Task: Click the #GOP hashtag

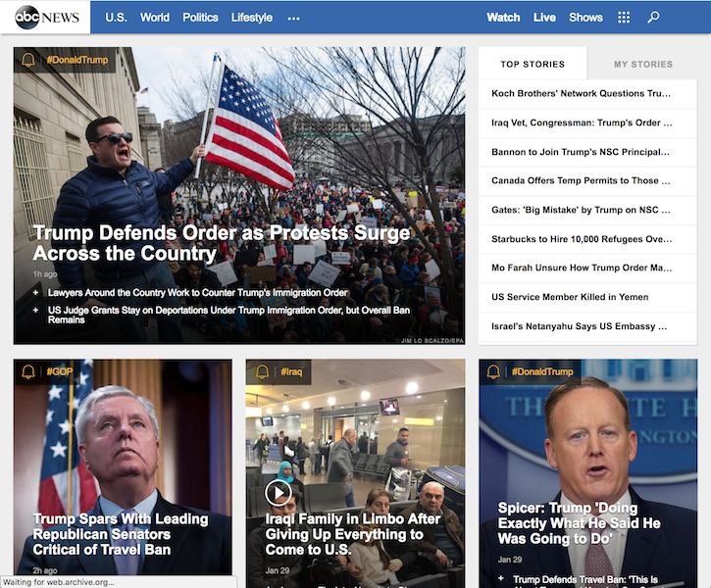Action: tap(60, 372)
